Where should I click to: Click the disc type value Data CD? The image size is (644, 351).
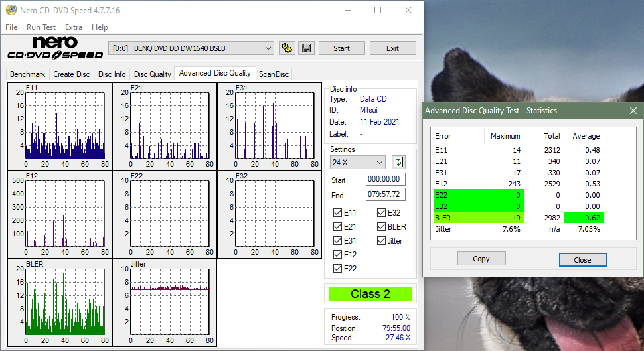373,99
